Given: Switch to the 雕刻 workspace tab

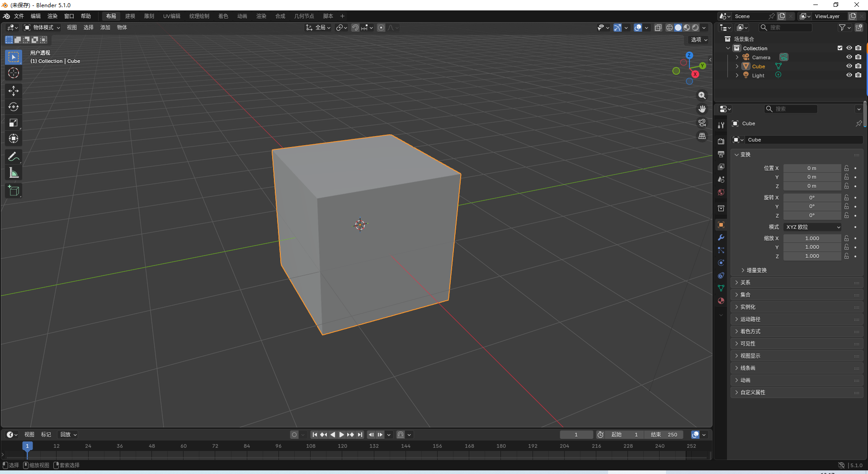Looking at the screenshot, I should click(x=149, y=16).
